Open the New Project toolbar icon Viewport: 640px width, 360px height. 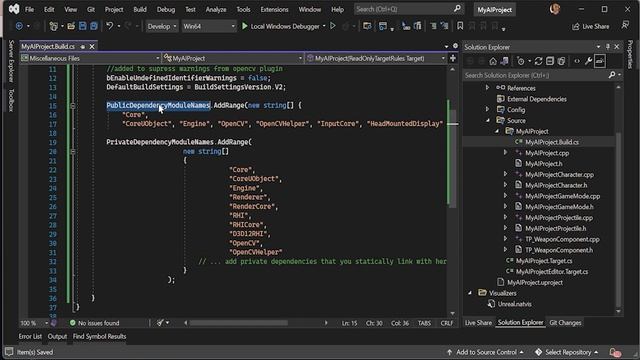53,26
